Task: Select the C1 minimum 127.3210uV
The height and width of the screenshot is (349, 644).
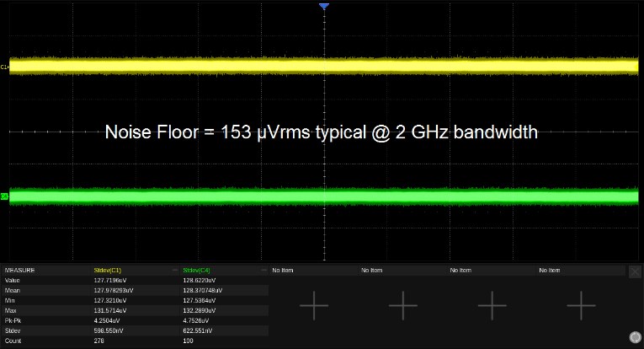Action: pyautogui.click(x=110, y=300)
